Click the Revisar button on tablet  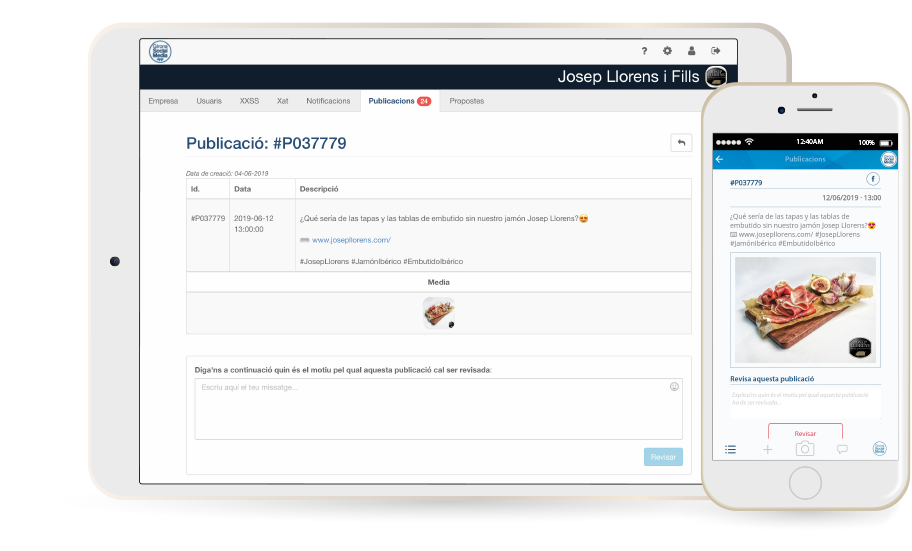click(x=663, y=457)
